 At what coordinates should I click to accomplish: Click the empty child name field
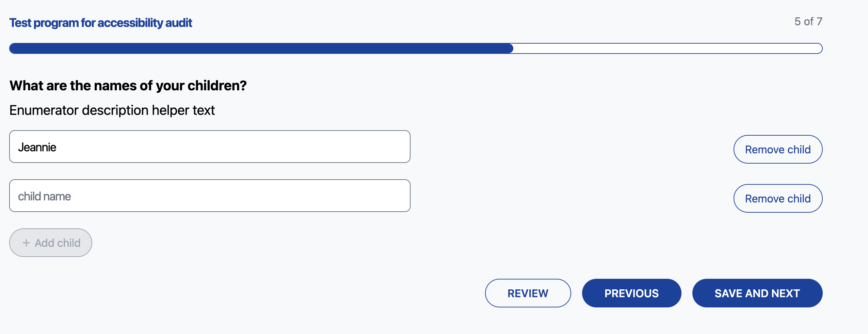click(x=209, y=195)
